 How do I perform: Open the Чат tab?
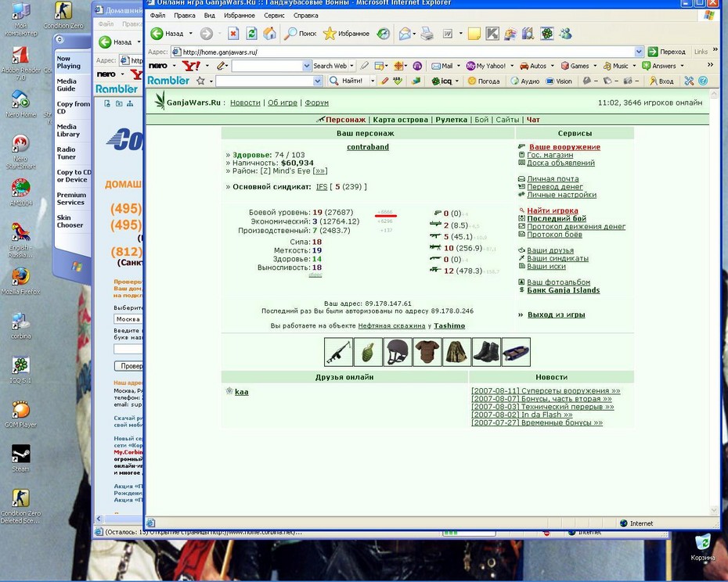coord(533,120)
